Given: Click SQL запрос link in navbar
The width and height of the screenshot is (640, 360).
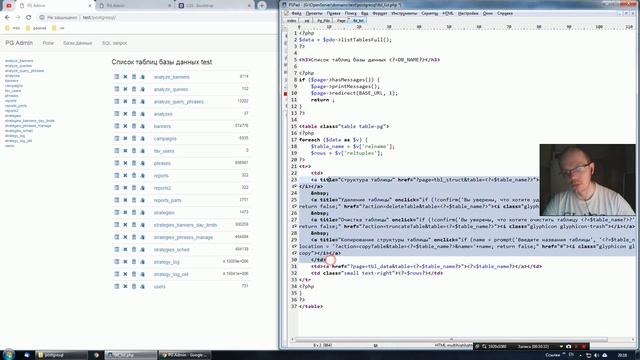Looking at the screenshot, I should click(x=114, y=43).
